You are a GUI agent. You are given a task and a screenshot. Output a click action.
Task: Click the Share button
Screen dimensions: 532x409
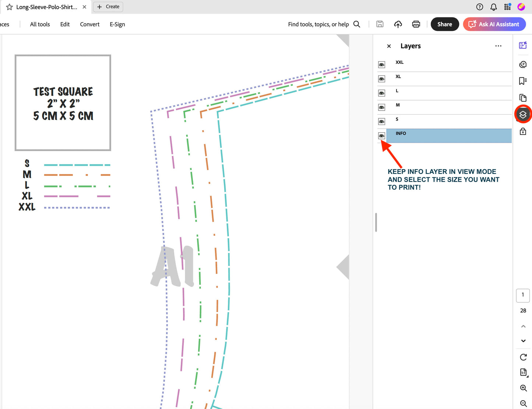point(444,24)
